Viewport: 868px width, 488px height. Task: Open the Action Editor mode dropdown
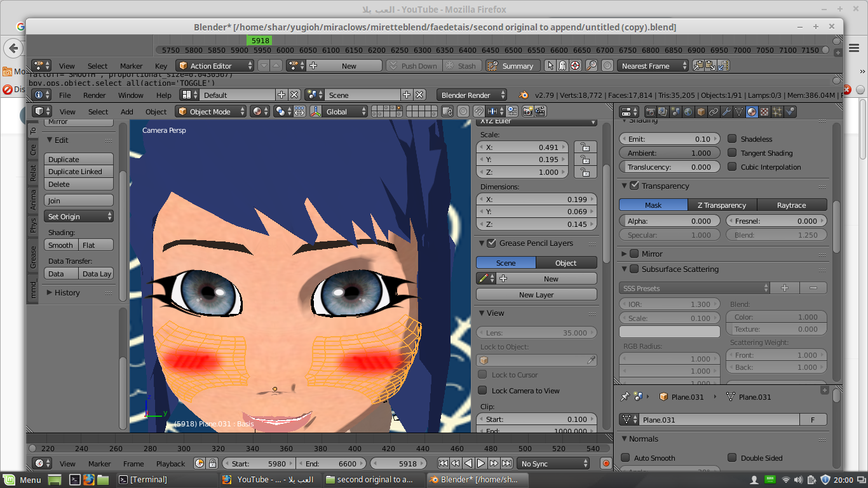[215, 65]
